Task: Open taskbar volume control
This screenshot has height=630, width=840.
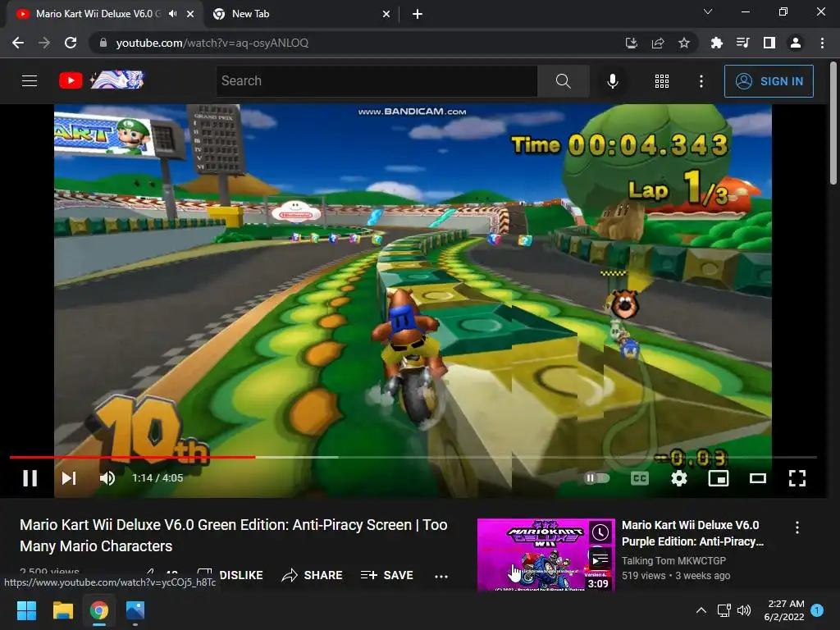Action: pyautogui.click(x=744, y=610)
